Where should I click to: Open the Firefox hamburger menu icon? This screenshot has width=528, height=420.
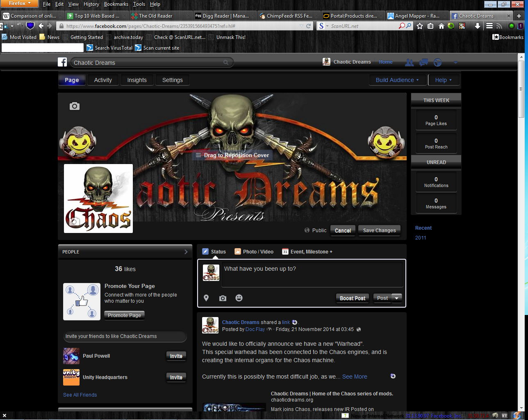(489, 26)
